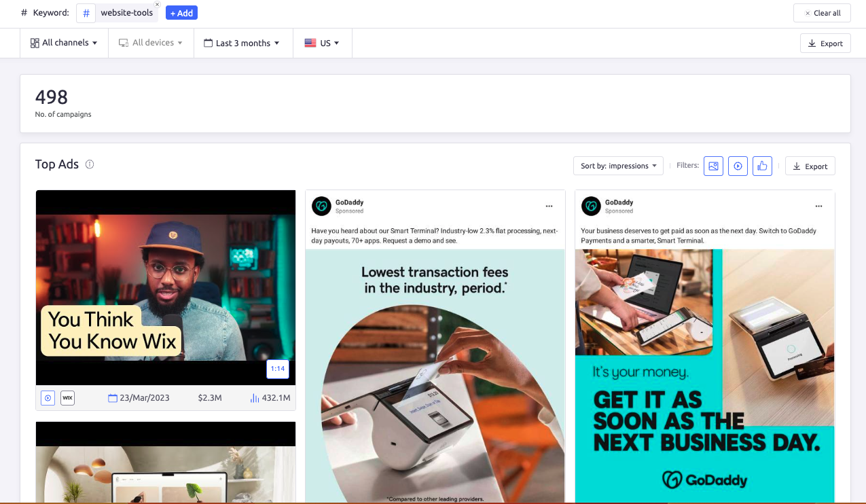Screen dimensions: 866x504
Task: Click the video type icon under Wix ad
Action: pos(48,398)
